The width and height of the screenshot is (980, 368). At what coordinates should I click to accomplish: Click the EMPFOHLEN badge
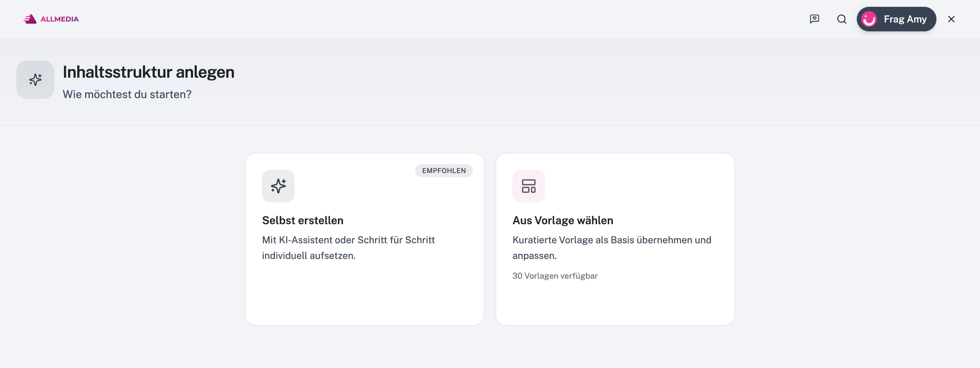pos(444,171)
